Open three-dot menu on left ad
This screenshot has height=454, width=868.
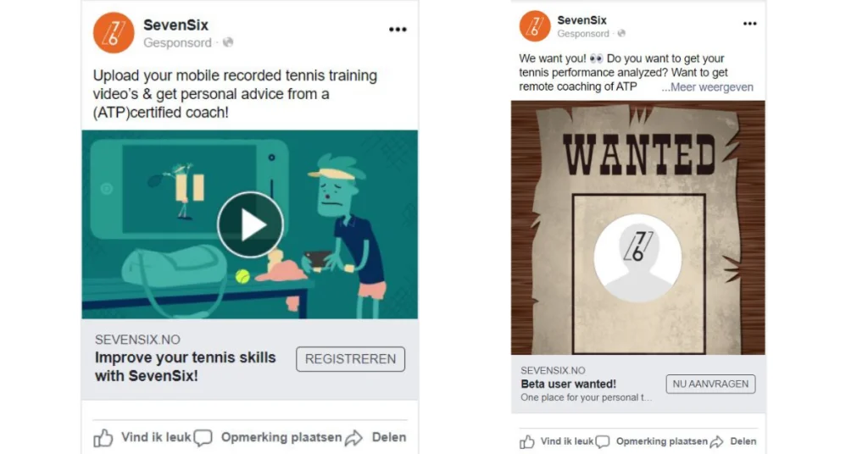point(398,30)
